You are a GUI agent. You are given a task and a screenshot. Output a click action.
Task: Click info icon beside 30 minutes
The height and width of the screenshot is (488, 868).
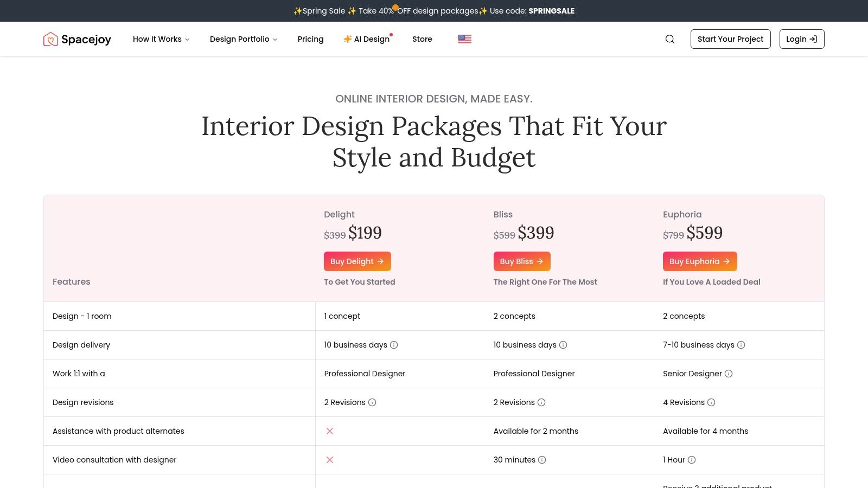click(542, 460)
